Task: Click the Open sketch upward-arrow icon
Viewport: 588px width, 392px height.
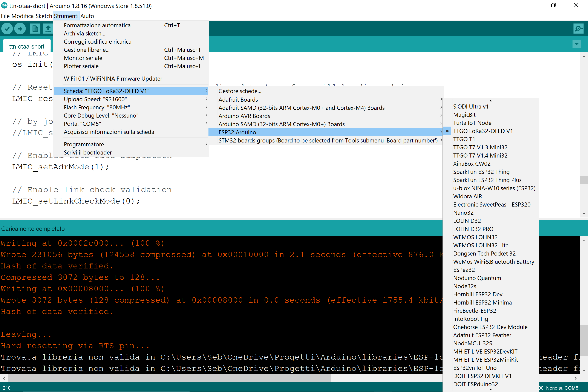Action: [x=48, y=29]
